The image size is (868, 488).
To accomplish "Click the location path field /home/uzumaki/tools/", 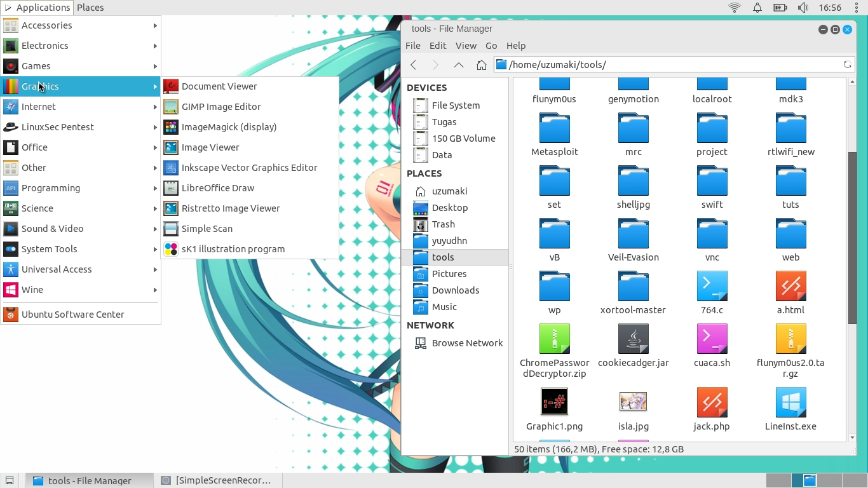I will pyautogui.click(x=673, y=65).
